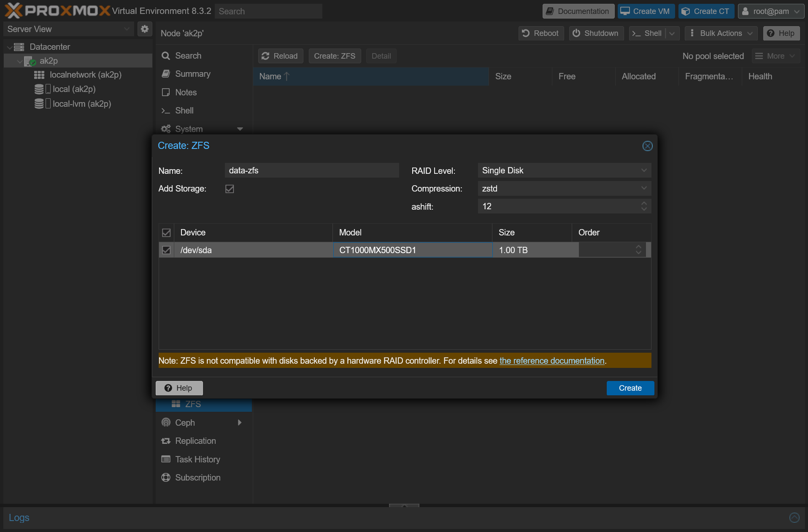Adjust the Order stepper for /dev/sda
Viewport: 808px width, 532px height.
tap(638, 250)
